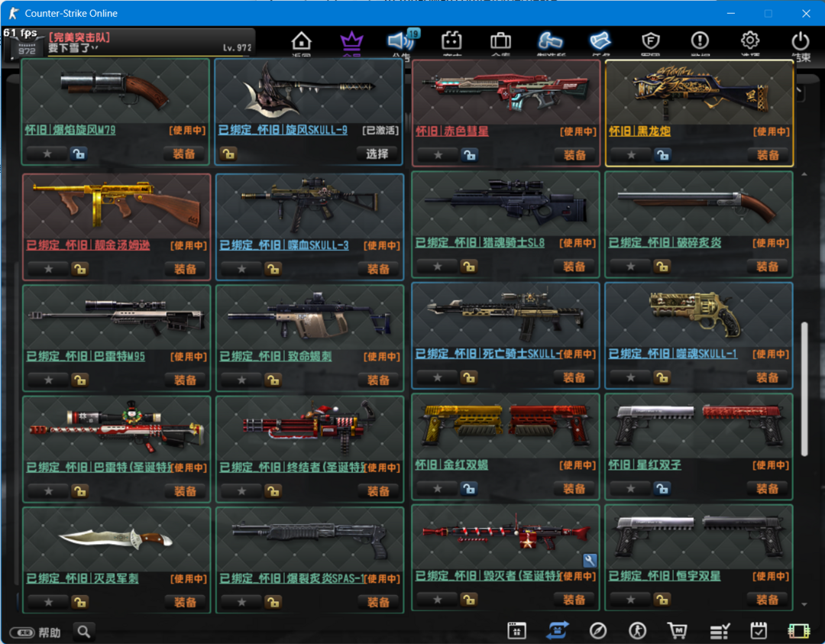The width and height of the screenshot is (825, 644).
Task: Open the glowing blue scroll icon
Action: point(600,40)
